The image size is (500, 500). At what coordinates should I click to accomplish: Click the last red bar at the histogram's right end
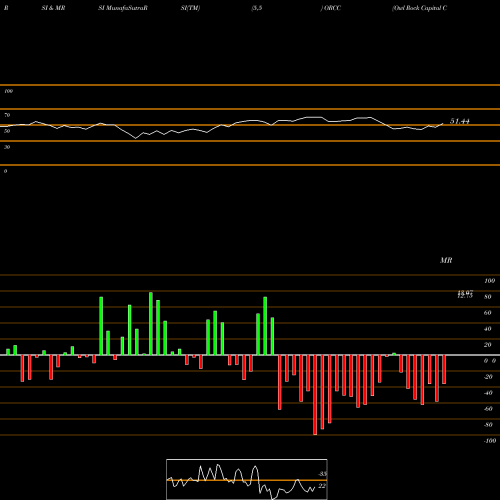(444, 369)
